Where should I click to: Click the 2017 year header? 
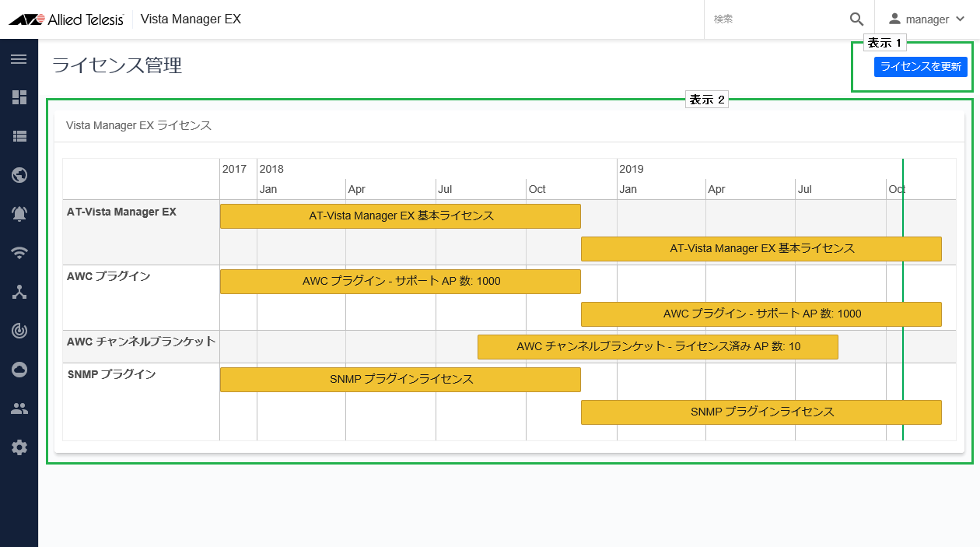pyautogui.click(x=234, y=169)
